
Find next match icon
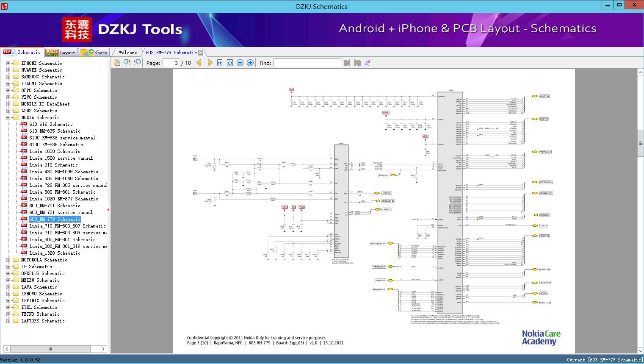pos(357,63)
